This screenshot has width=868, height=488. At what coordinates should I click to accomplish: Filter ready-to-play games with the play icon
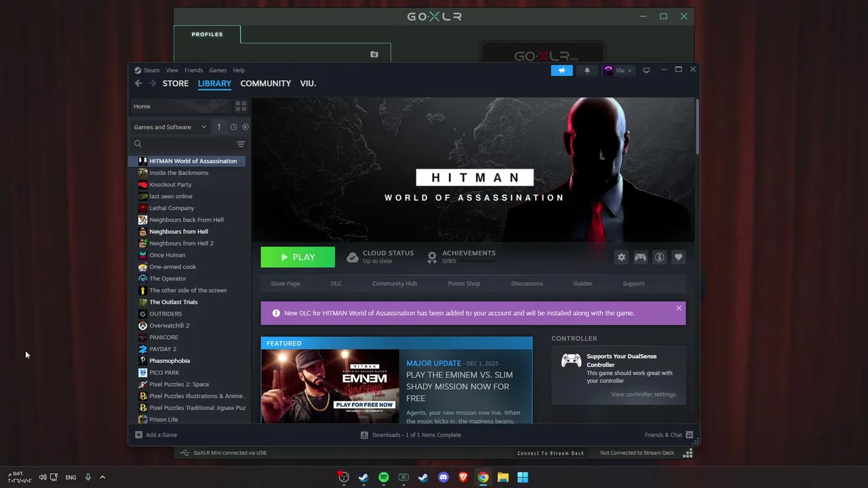(x=245, y=127)
